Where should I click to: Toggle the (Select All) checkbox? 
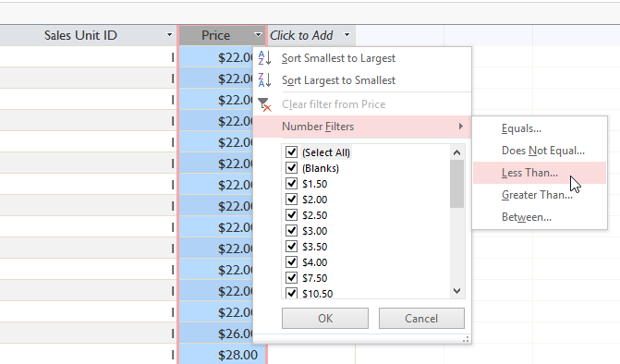291,152
